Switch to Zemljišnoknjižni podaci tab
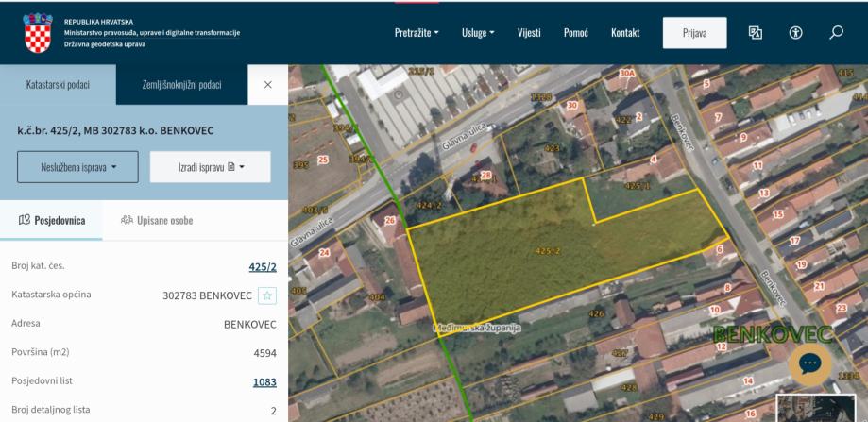868x422 pixels. point(181,85)
